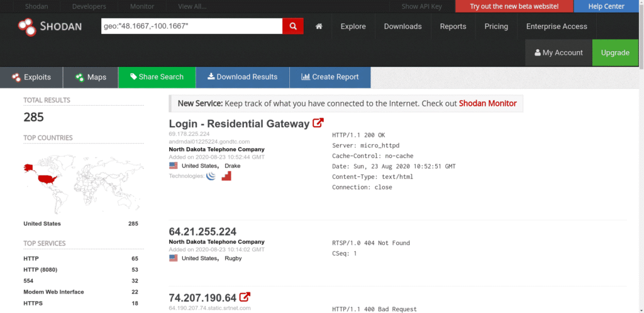
Task: Click the Server: micro_httpd line
Action: [365, 145]
